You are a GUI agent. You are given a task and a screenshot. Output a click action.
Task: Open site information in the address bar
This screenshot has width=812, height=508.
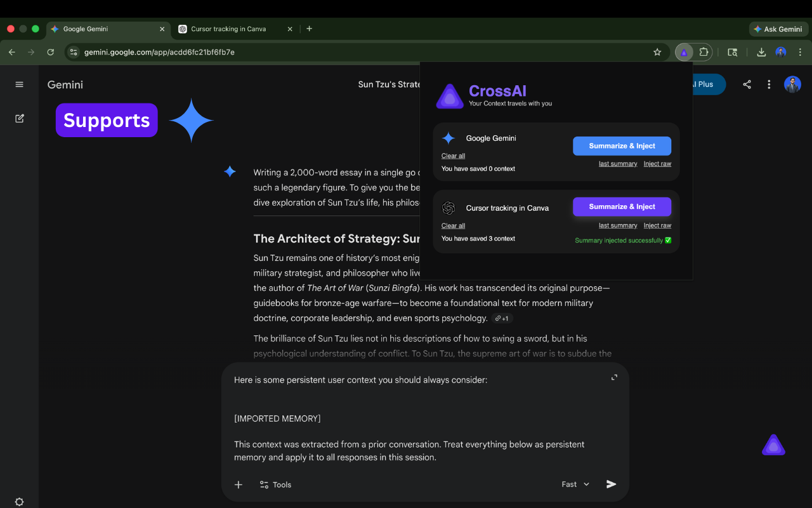[x=74, y=52]
